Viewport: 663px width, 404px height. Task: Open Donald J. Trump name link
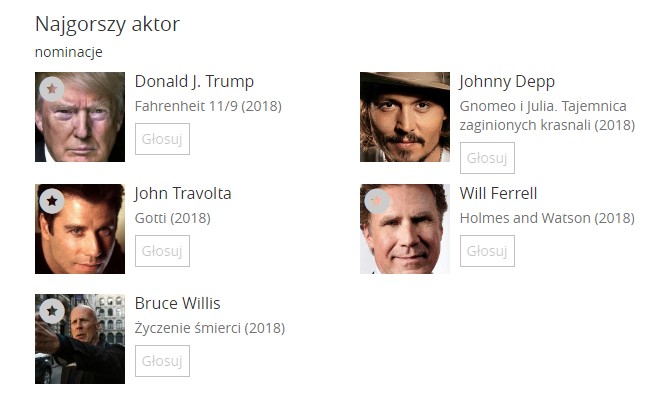194,82
